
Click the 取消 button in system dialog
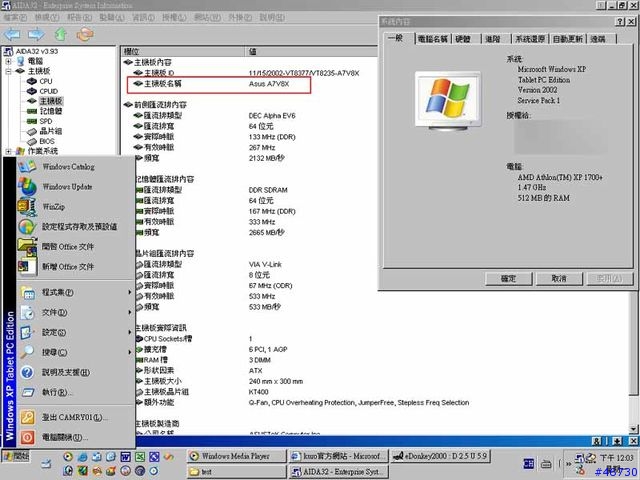coord(559,278)
